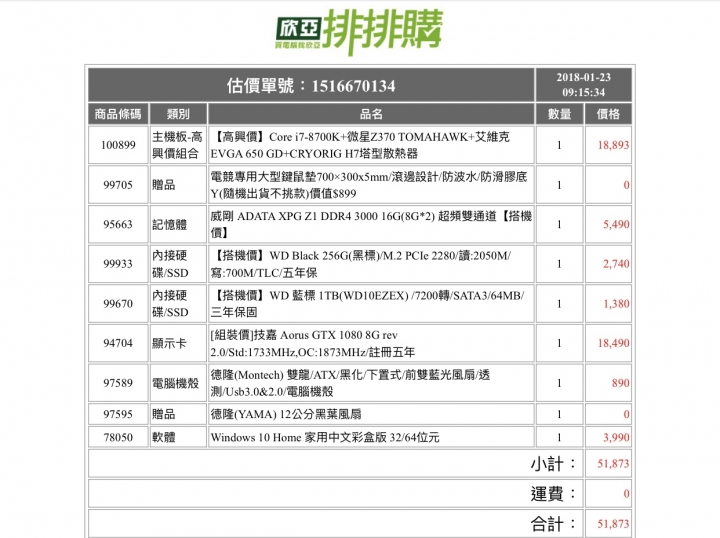Click the 價格 column header
Image resolution: width=720 pixels, height=538 pixels.
[608, 114]
